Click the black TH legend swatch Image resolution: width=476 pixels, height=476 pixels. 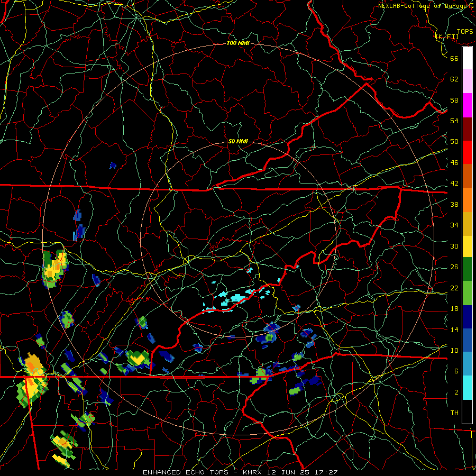click(467, 411)
